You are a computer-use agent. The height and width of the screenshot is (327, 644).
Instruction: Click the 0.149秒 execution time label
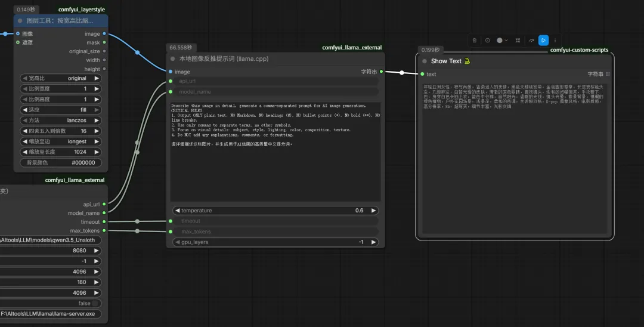point(26,10)
